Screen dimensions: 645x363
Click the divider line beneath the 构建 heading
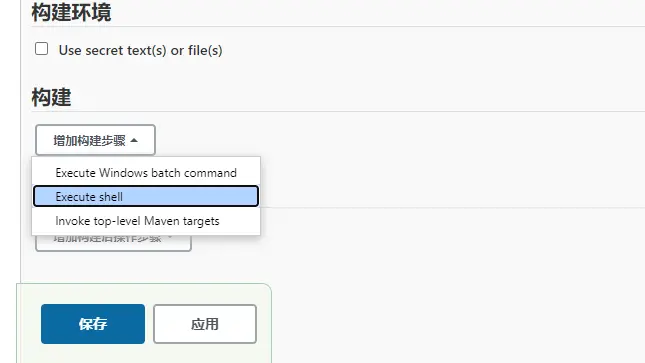[338, 111]
